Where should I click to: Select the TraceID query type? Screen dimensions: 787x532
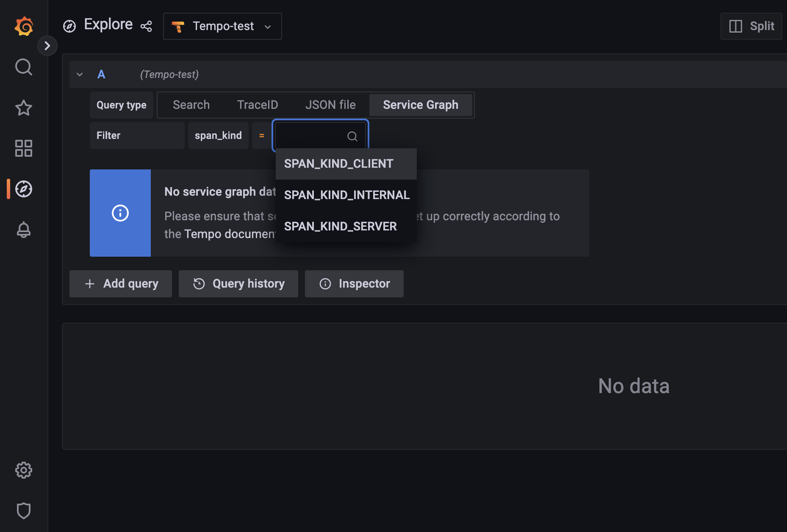(258, 105)
